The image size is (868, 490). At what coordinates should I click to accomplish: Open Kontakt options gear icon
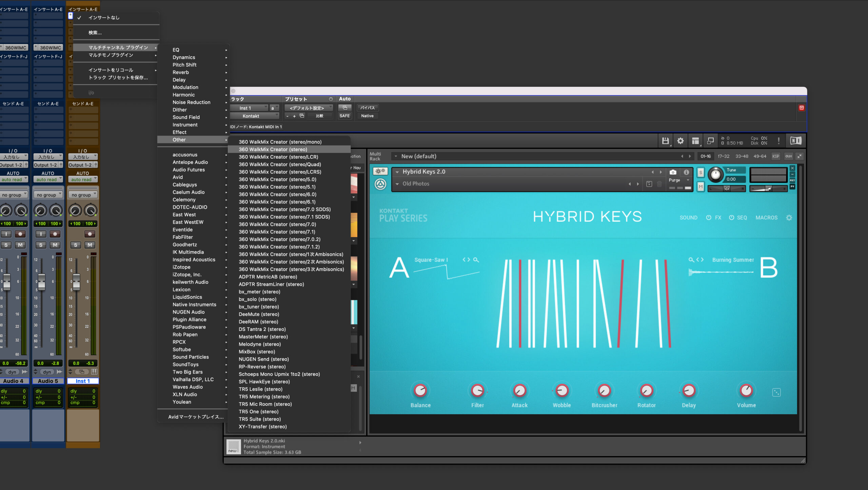click(680, 141)
